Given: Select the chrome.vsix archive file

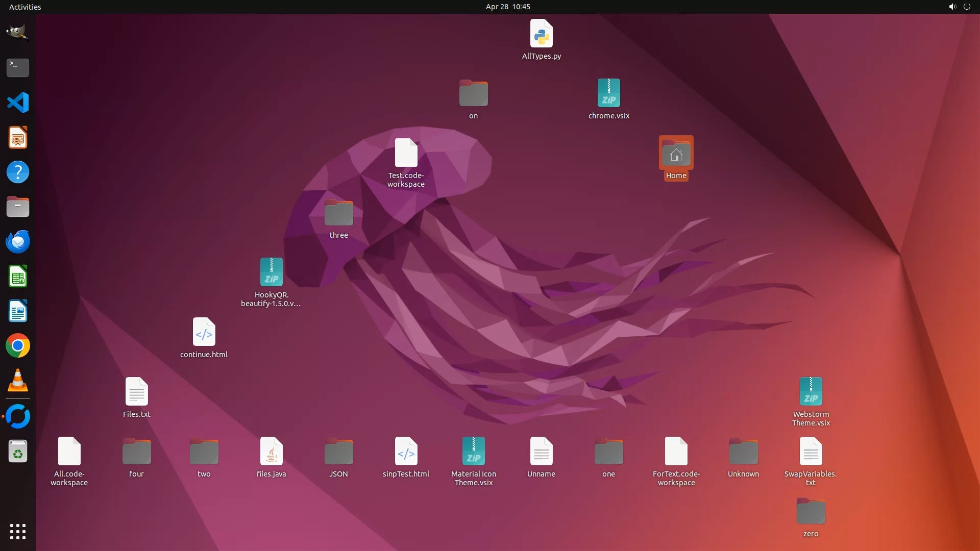Looking at the screenshot, I should pyautogui.click(x=608, y=93).
